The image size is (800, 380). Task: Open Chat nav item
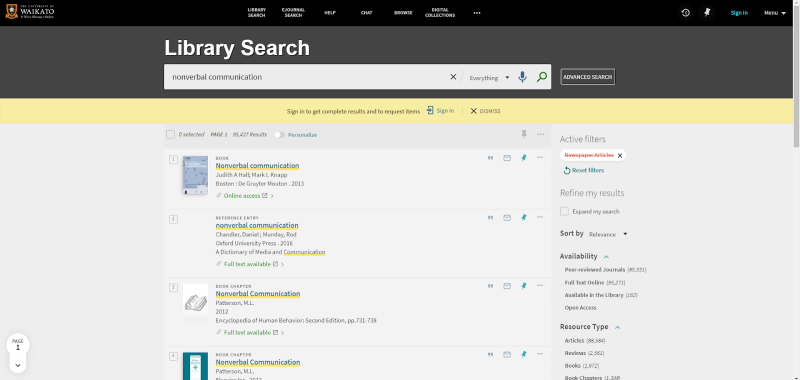(x=366, y=13)
